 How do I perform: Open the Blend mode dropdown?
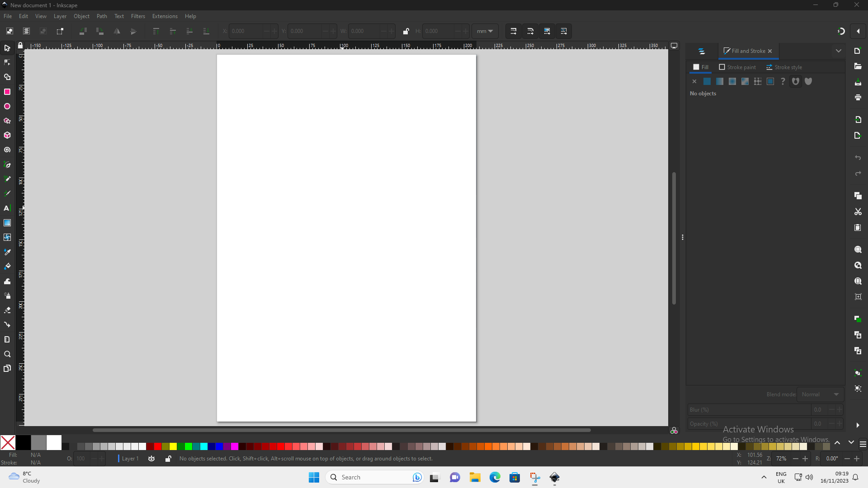pyautogui.click(x=820, y=394)
